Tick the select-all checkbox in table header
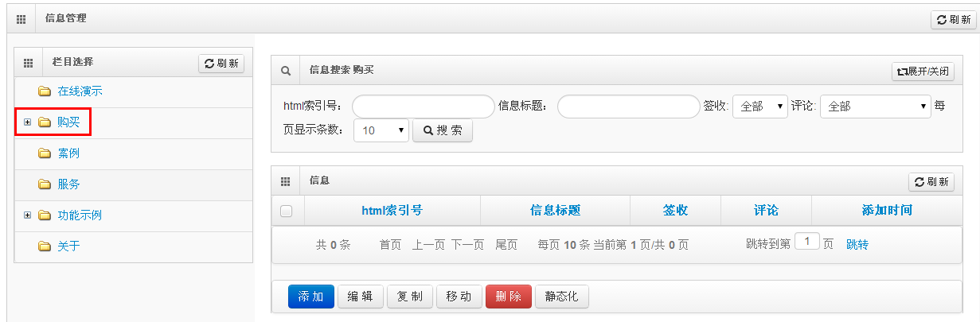The width and height of the screenshot is (980, 322). coord(287,211)
